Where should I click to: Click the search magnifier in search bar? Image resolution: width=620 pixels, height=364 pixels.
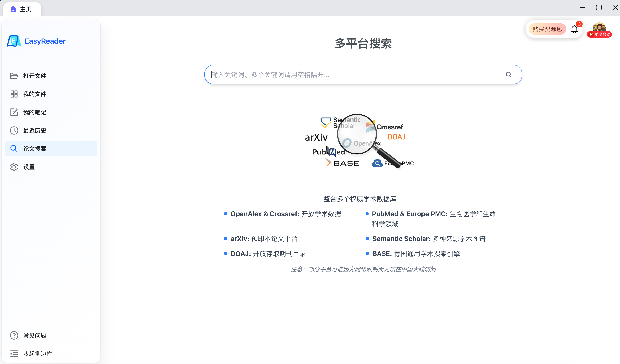tap(509, 75)
